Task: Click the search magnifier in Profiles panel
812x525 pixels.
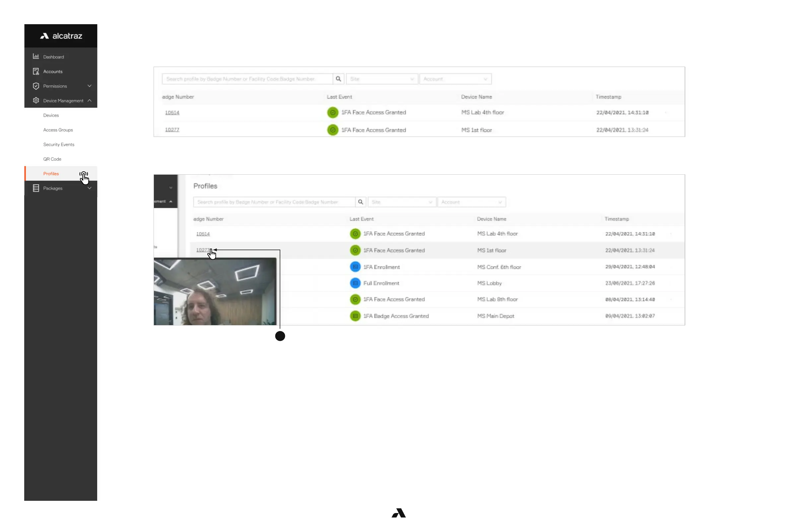Action: pos(360,202)
